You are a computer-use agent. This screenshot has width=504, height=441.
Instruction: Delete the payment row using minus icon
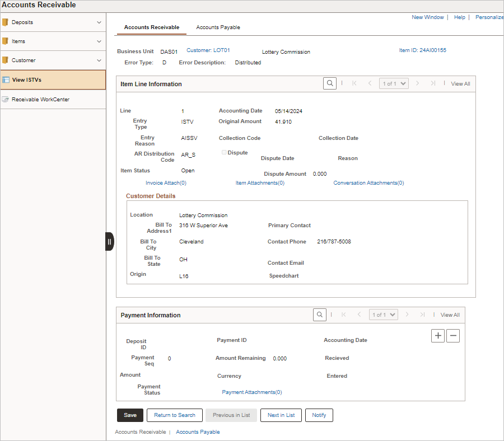coord(453,335)
